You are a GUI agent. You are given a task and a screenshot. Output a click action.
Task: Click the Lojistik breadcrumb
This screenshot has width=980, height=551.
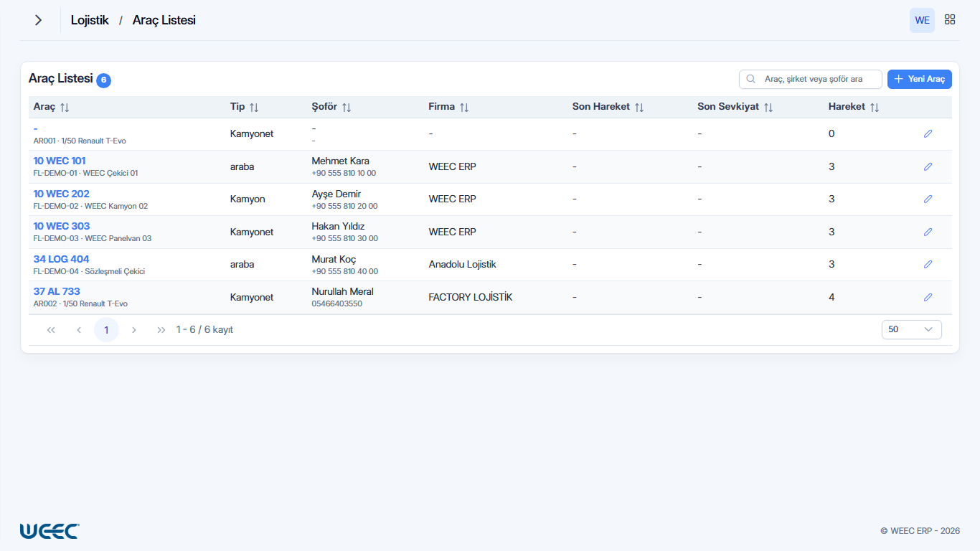(x=90, y=20)
